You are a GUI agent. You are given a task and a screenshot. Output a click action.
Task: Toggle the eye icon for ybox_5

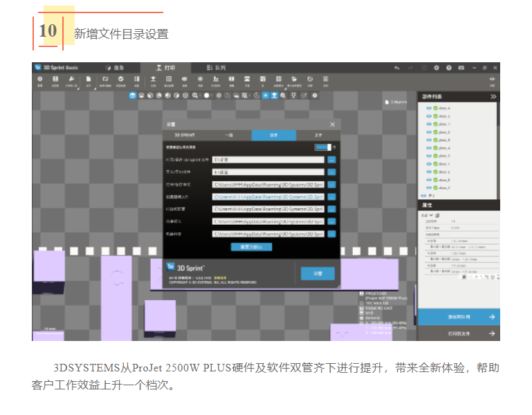(x=429, y=156)
